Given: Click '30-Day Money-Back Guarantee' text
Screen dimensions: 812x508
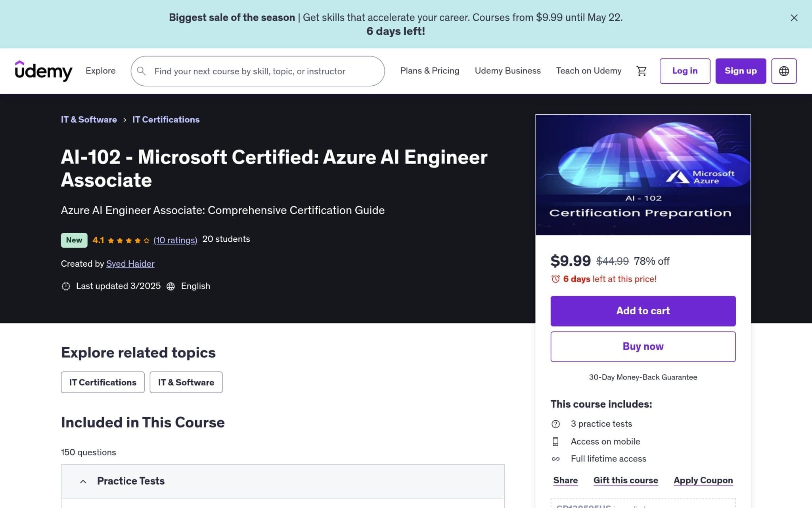Looking at the screenshot, I should 643,377.
